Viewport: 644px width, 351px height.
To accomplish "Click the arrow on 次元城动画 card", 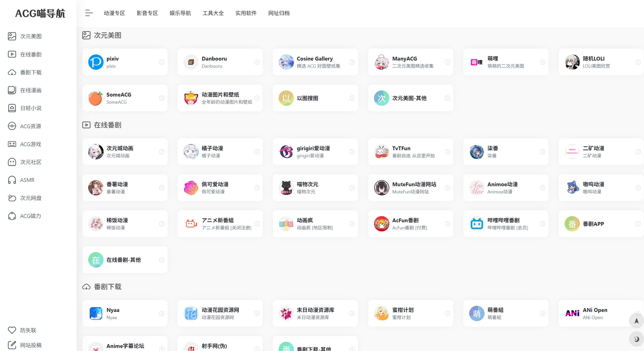I will tap(162, 152).
